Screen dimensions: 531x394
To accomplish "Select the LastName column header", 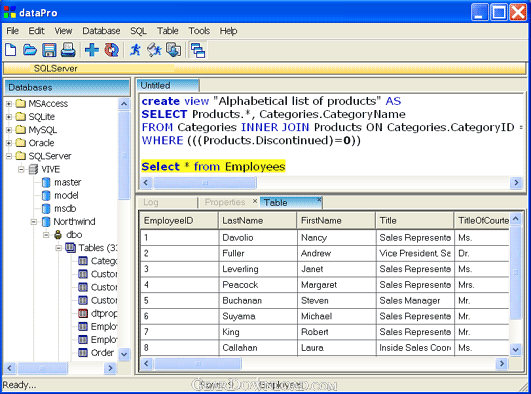I will 258,221.
